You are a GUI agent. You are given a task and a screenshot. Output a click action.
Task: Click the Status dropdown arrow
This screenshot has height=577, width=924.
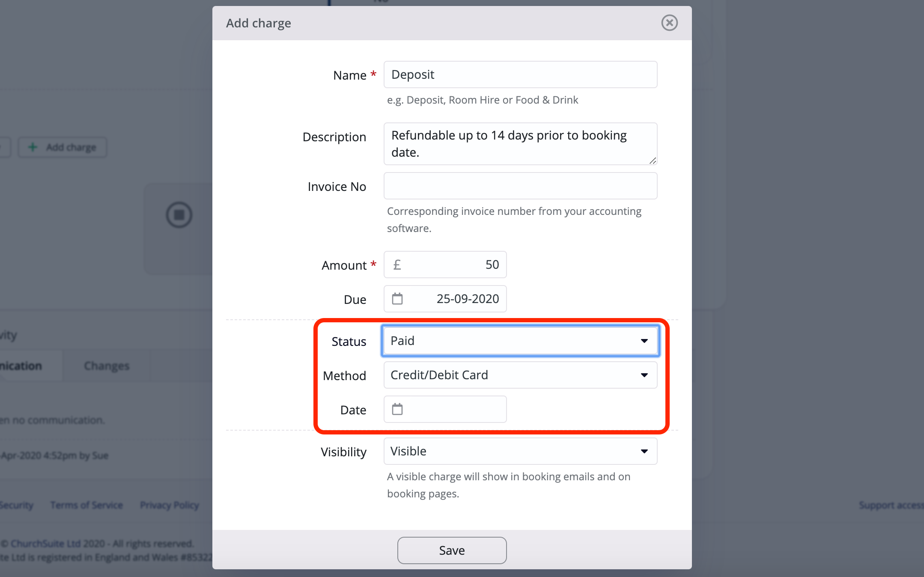pyautogui.click(x=644, y=341)
